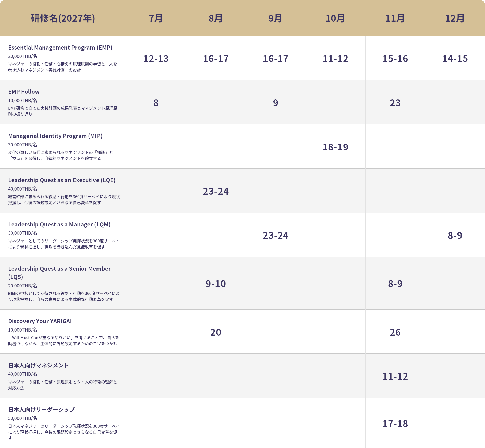Select LQM December 8-9 date cell
Image resolution: width=485 pixels, height=448 pixels.
pos(455,235)
